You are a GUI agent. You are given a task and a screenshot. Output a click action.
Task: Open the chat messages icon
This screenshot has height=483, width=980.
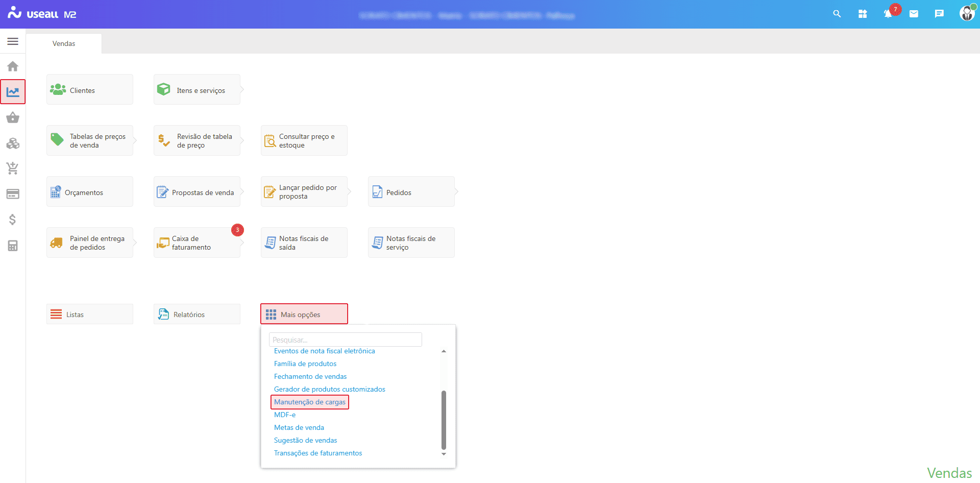pos(939,14)
